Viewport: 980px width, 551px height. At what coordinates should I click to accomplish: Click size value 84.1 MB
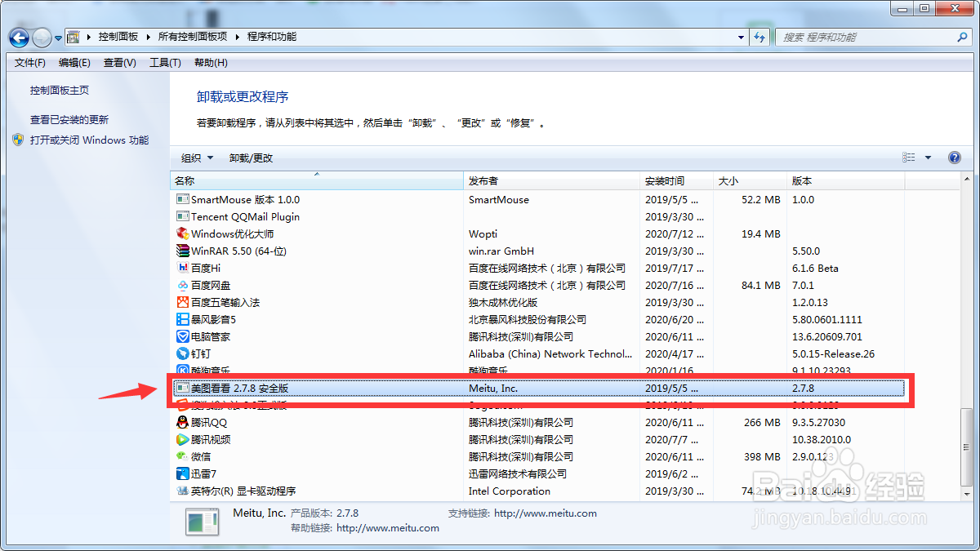pos(761,285)
